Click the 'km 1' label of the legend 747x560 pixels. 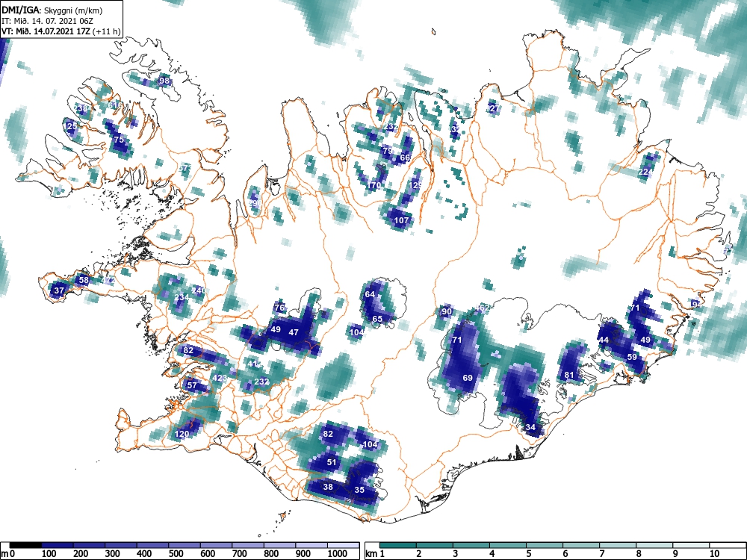coord(375,554)
